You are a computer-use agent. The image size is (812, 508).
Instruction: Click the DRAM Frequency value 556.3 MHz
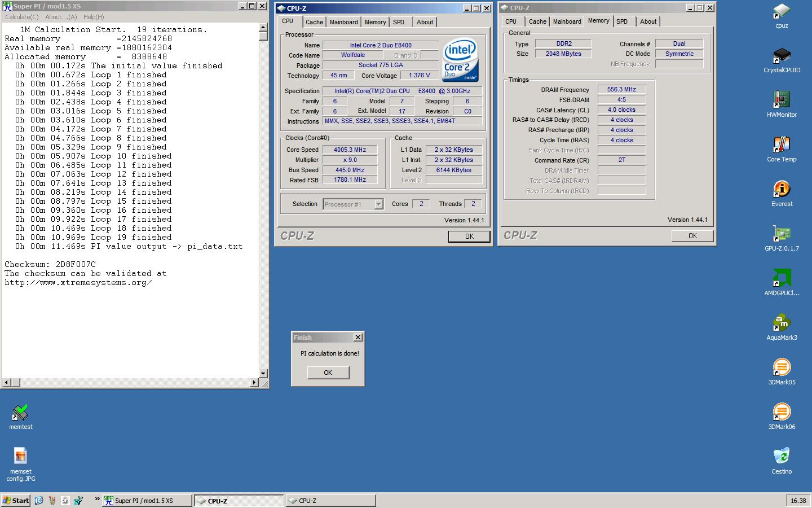pos(621,89)
